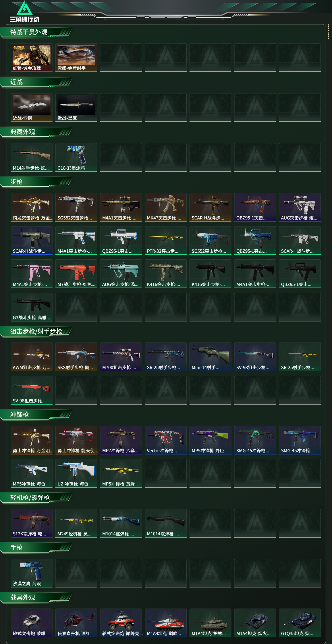Open the PTR-32 yellow assault rifle

[166, 240]
